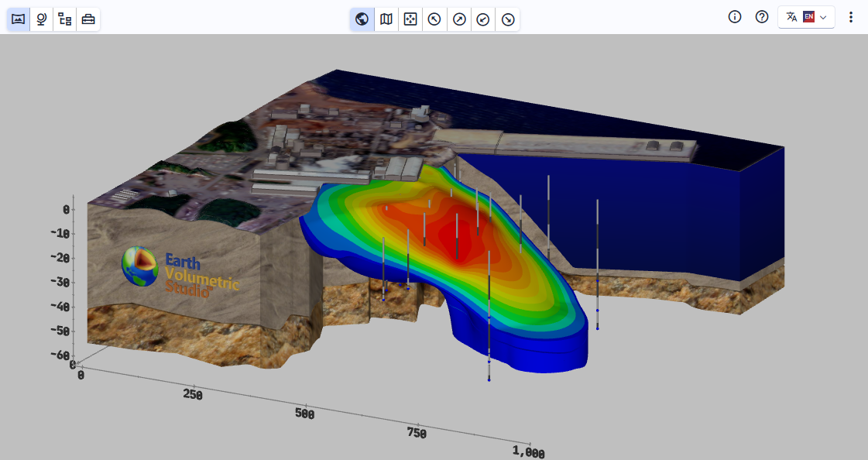This screenshot has height=460, width=868.
Task: Open the borehole display tool icon
Action: 40,19
